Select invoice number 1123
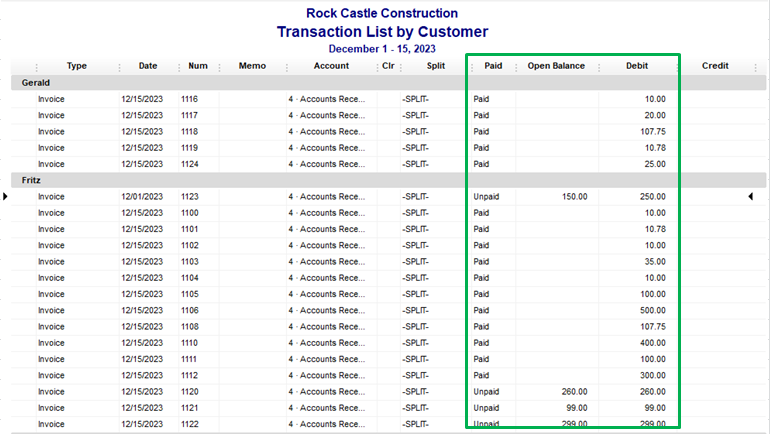 click(190, 196)
